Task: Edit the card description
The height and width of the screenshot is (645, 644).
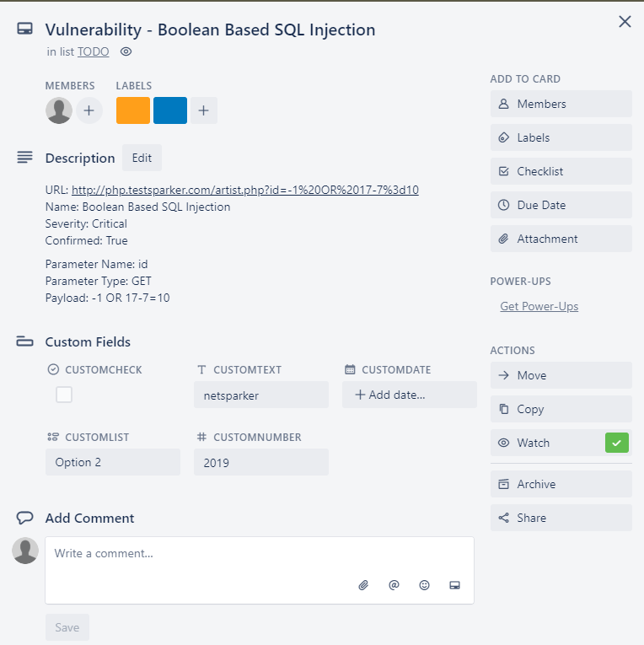Action: click(x=142, y=158)
